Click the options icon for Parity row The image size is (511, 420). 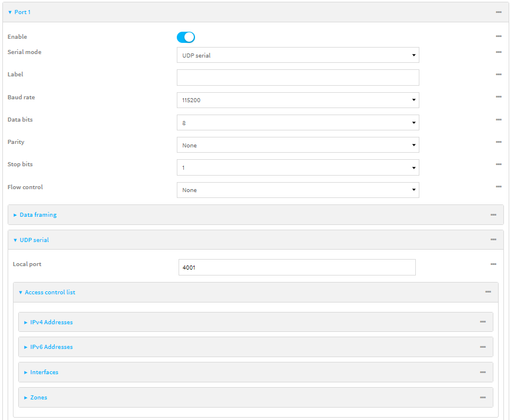[x=498, y=142]
